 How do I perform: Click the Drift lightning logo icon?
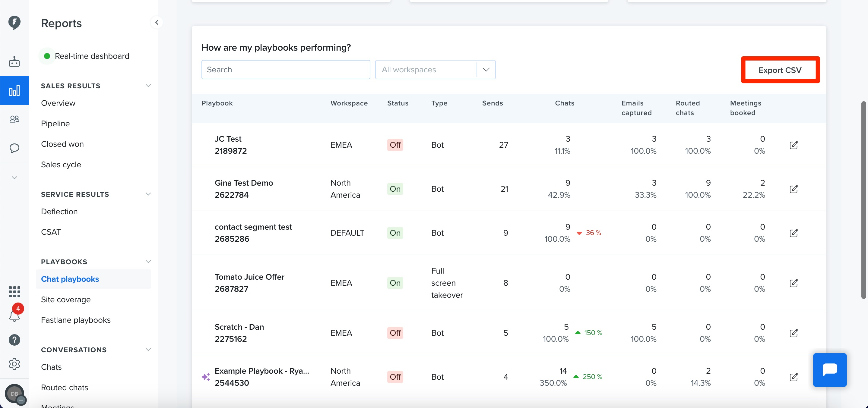pos(14,23)
